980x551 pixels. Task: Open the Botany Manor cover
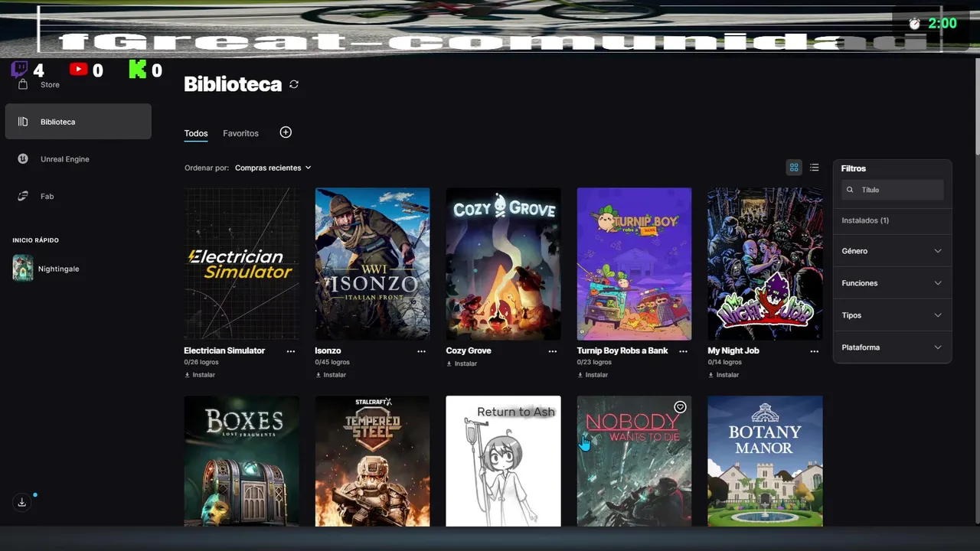pos(766,461)
